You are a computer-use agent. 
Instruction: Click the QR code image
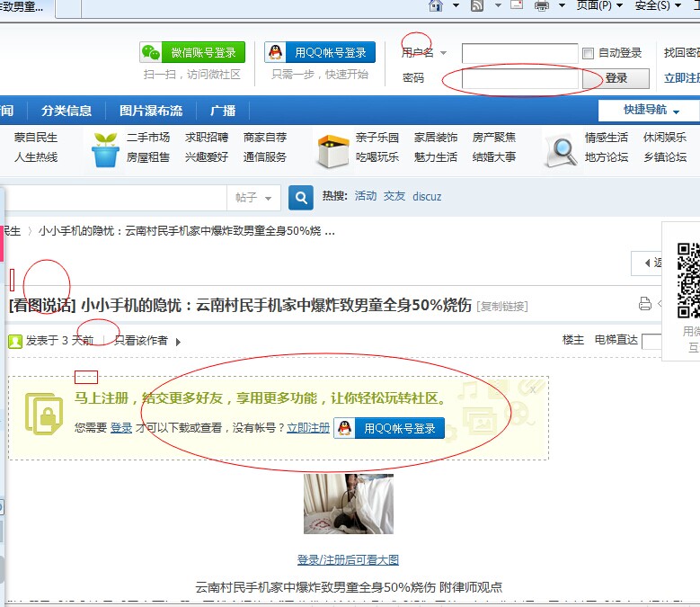click(x=688, y=281)
